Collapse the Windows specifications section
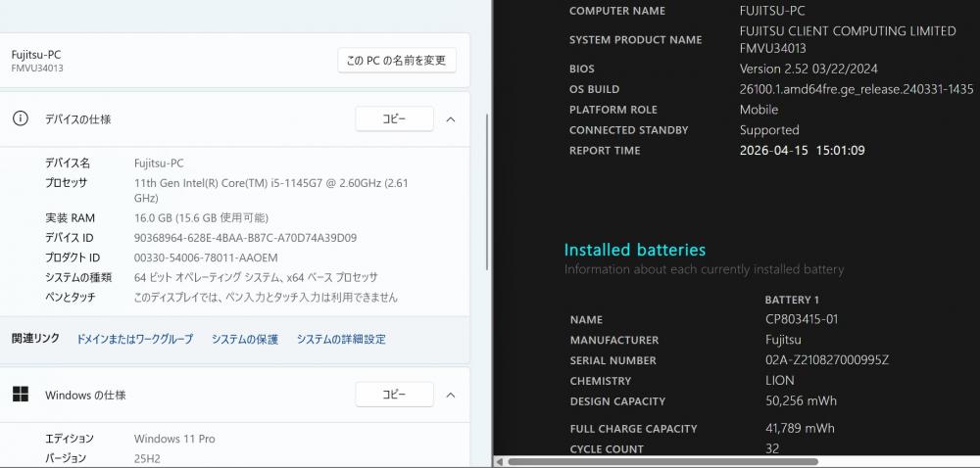 coord(451,395)
